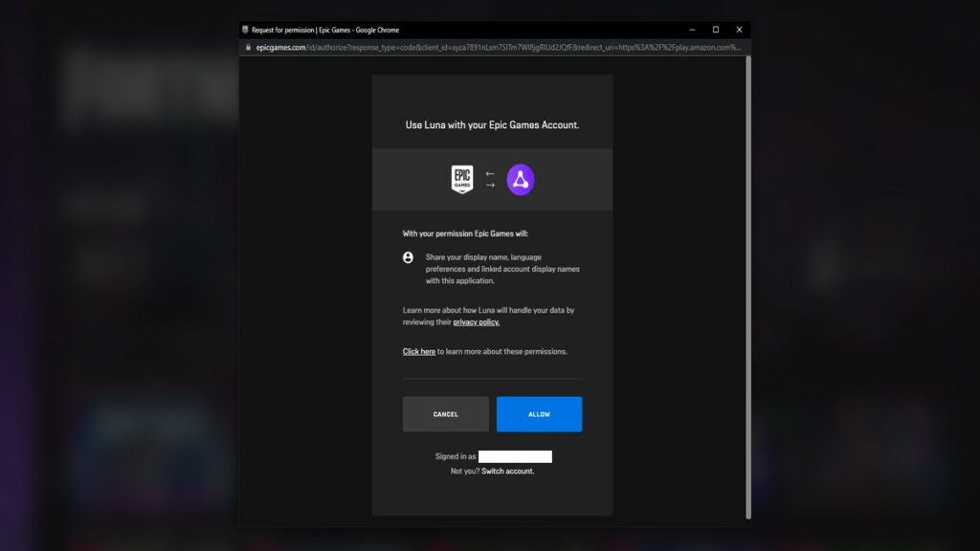Image resolution: width=980 pixels, height=551 pixels.
Task: Click the padlock icon in address bar
Action: [x=247, y=47]
